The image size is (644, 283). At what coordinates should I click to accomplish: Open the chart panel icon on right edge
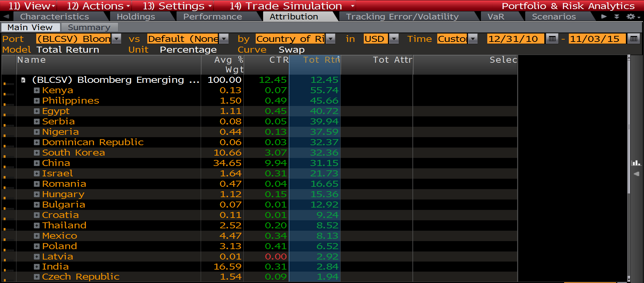tap(636, 163)
